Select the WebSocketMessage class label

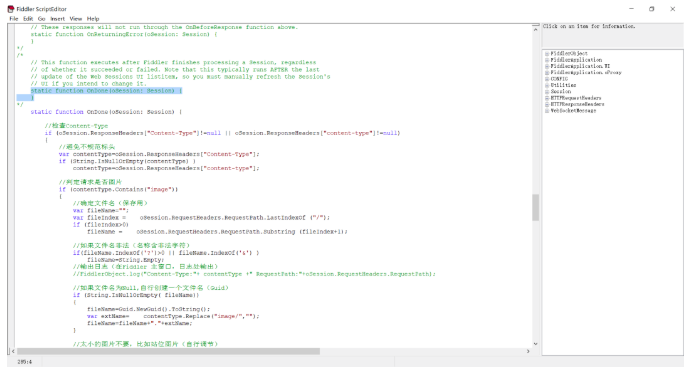(x=573, y=111)
